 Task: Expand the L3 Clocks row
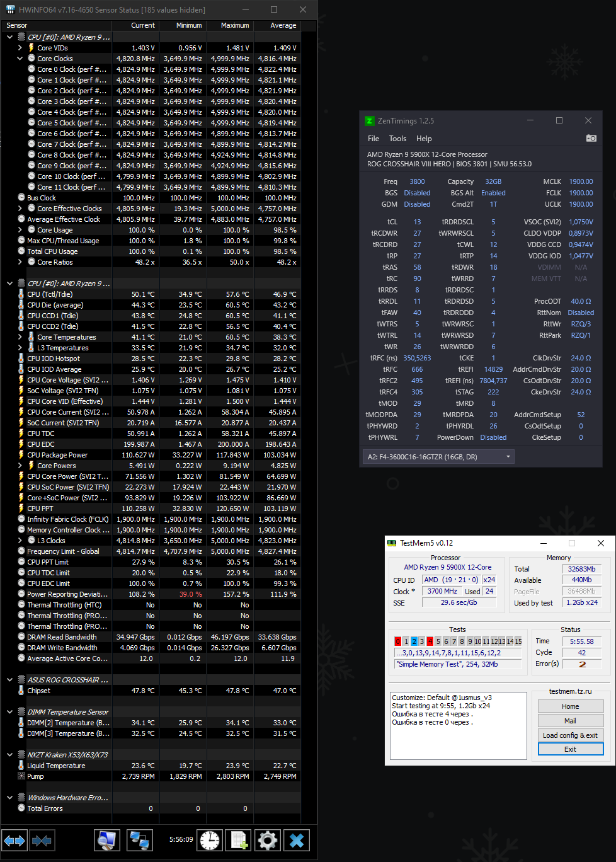[x=20, y=541]
